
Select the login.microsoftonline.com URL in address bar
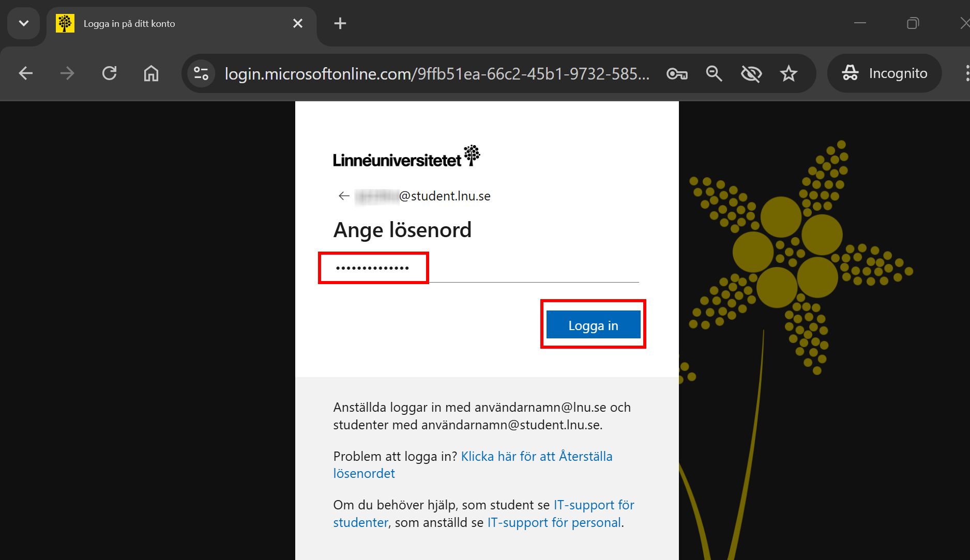click(437, 74)
